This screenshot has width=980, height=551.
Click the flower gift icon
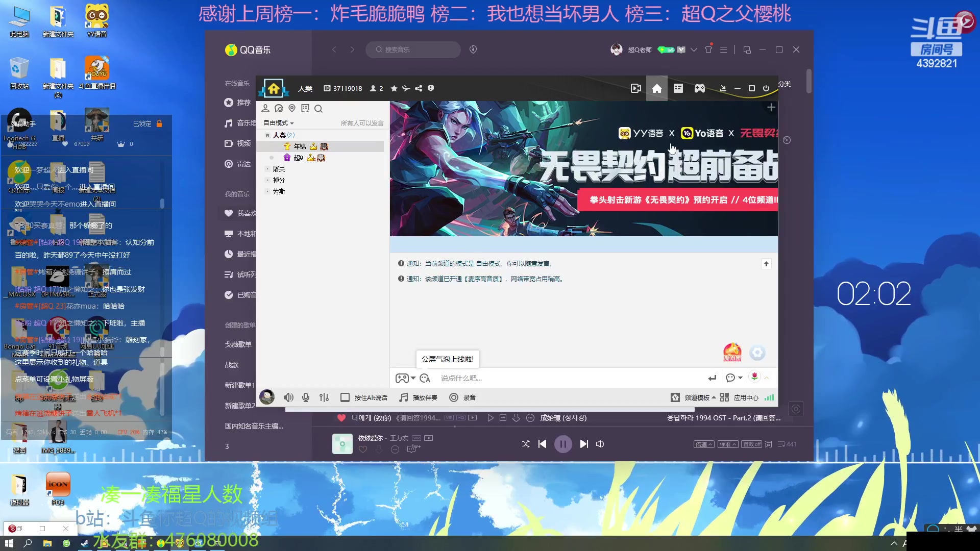click(754, 377)
